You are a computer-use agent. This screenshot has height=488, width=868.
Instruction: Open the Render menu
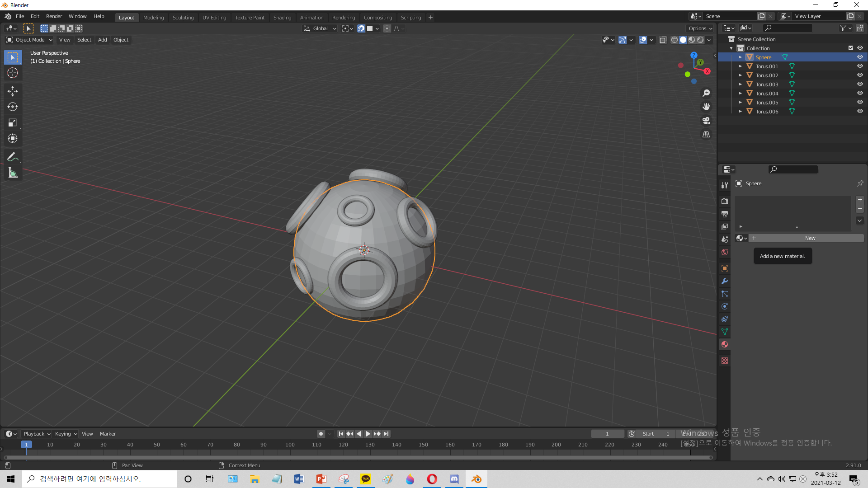pyautogui.click(x=54, y=16)
